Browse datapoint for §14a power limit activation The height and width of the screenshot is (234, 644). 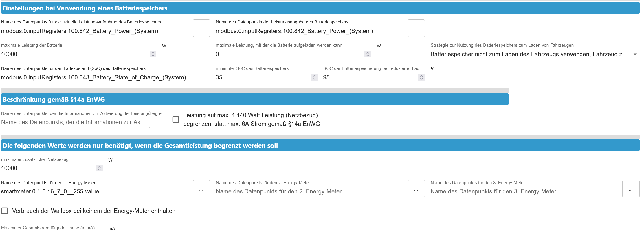158,120
